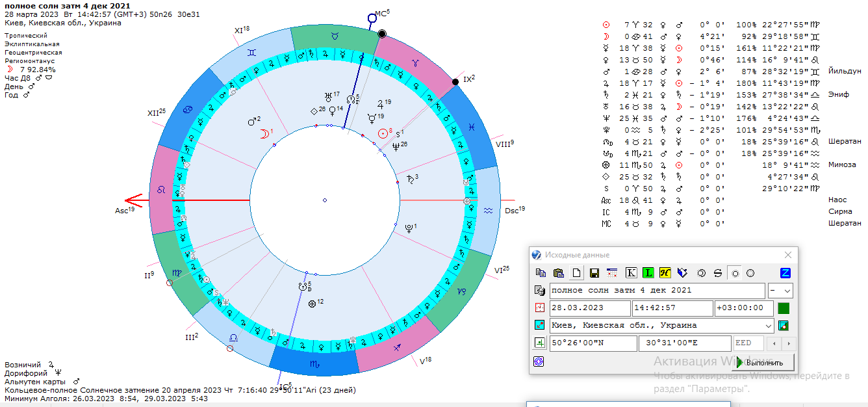Click the right stepper arrow beside EED
This screenshot has height=407, width=868.
click(787, 343)
